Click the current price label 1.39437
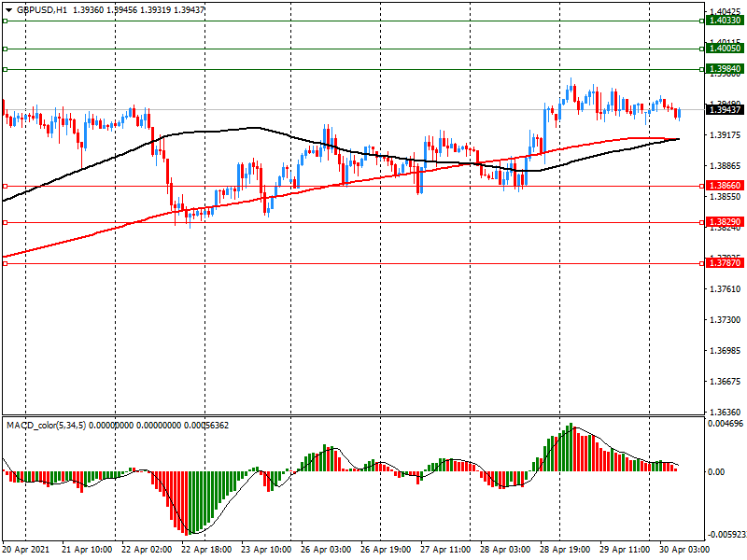The height and width of the screenshot is (560, 747). click(x=725, y=110)
